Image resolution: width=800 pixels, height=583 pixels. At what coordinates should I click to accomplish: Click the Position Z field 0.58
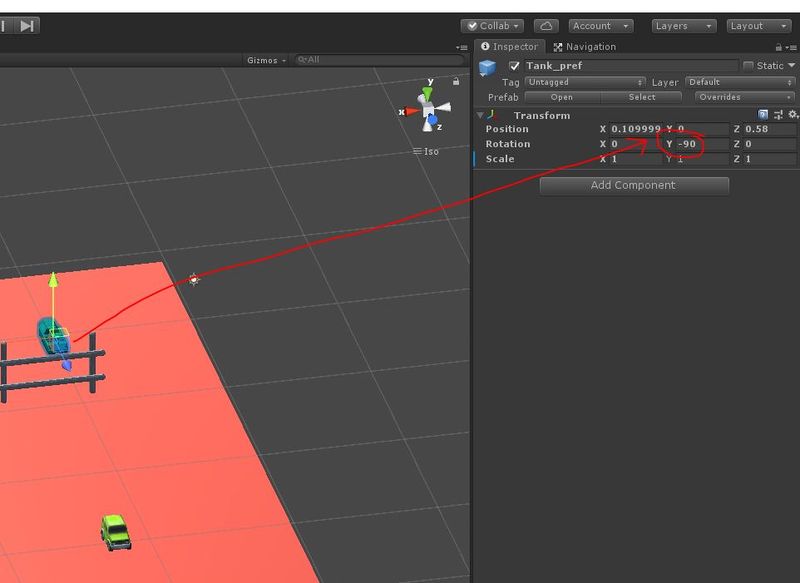point(769,129)
